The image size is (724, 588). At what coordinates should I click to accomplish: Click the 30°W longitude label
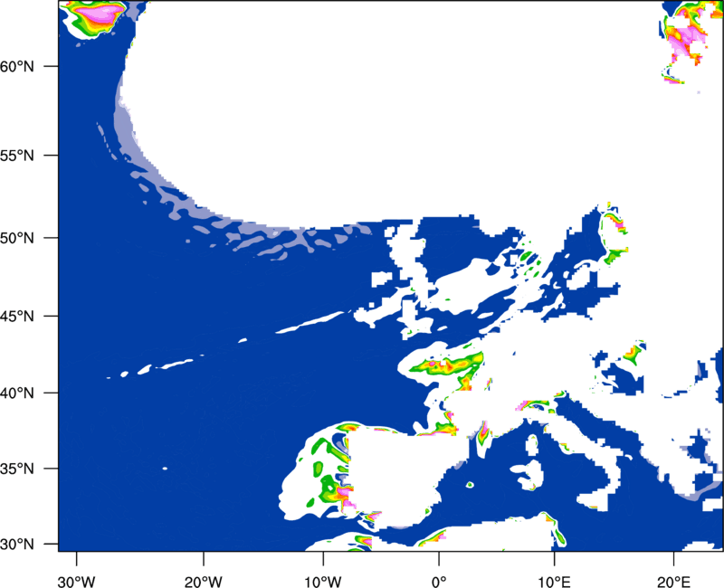76,582
